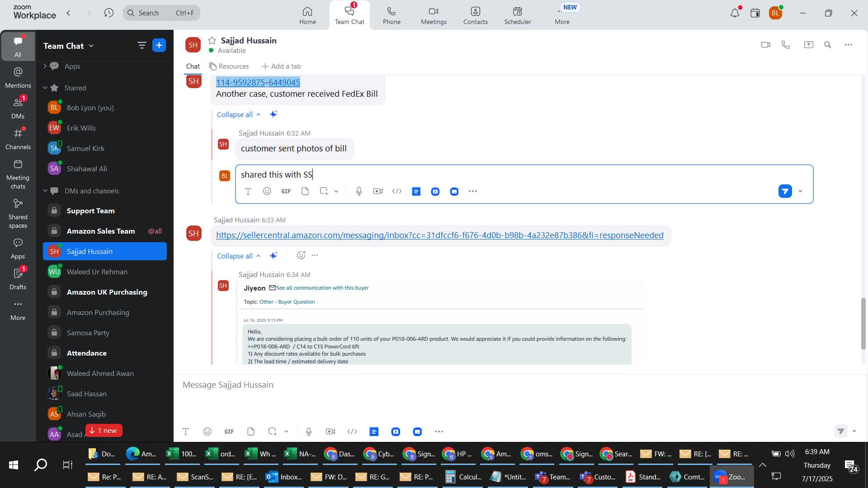Open the DMs sidebar section
This screenshot has width=868, height=488.
click(18, 108)
